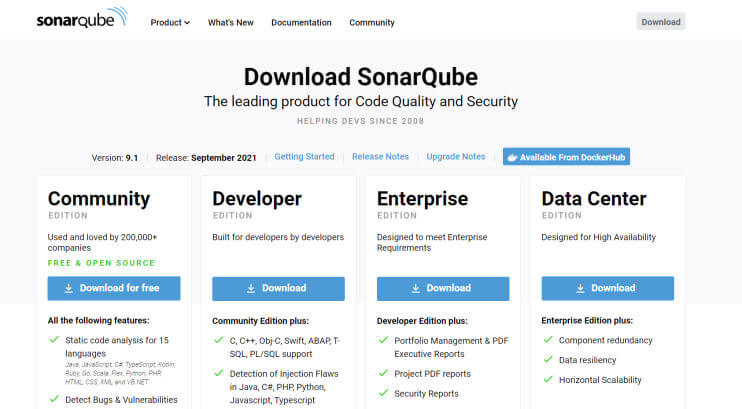Click the Enterprise edition heading
Viewport: 742px width, 409px height.
422,199
